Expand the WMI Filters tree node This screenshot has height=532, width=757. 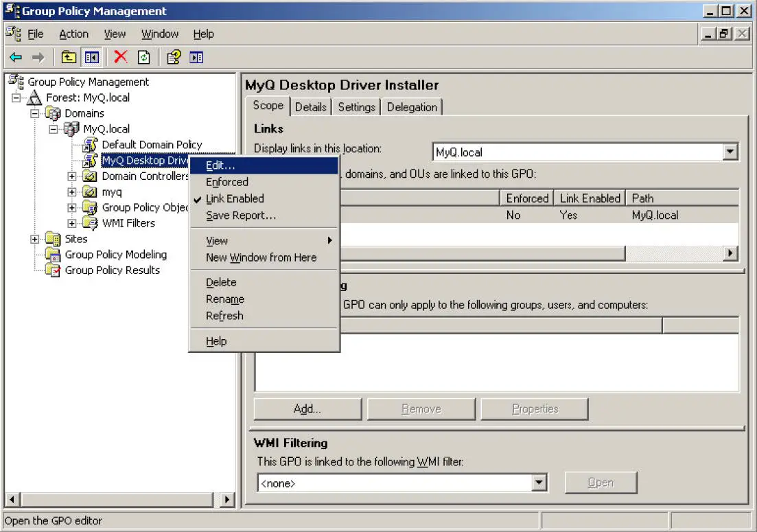(x=72, y=223)
